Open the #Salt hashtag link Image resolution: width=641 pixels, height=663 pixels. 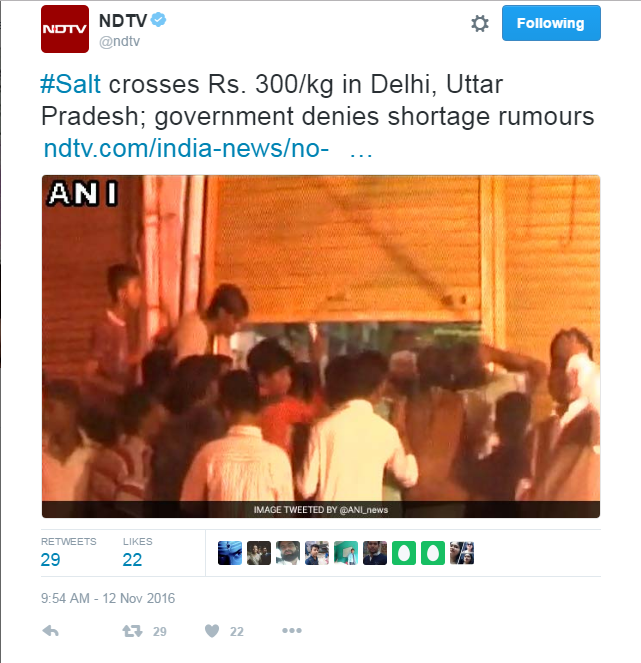tap(71, 84)
